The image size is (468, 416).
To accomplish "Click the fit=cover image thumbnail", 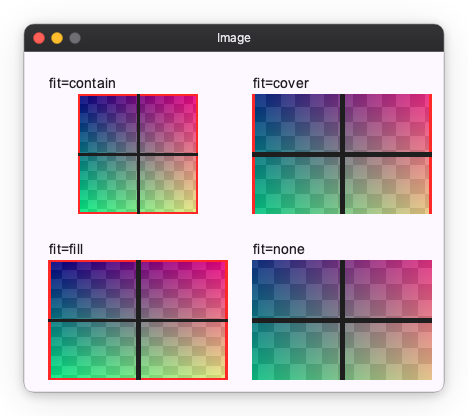I will tap(342, 154).
